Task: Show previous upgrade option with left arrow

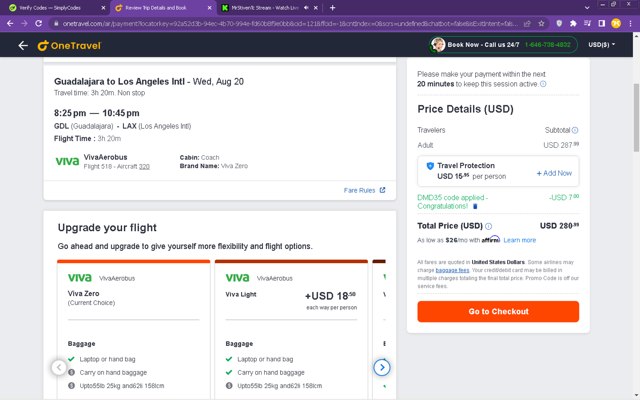Action: [x=59, y=367]
